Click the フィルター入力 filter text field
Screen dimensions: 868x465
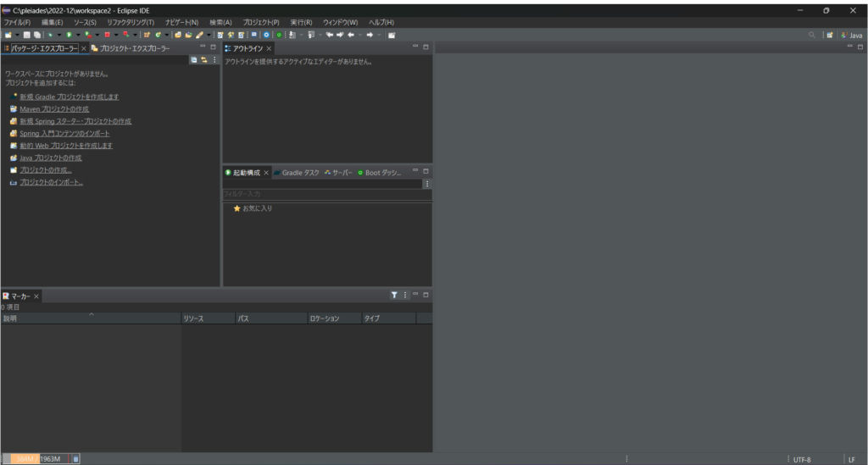coord(326,195)
